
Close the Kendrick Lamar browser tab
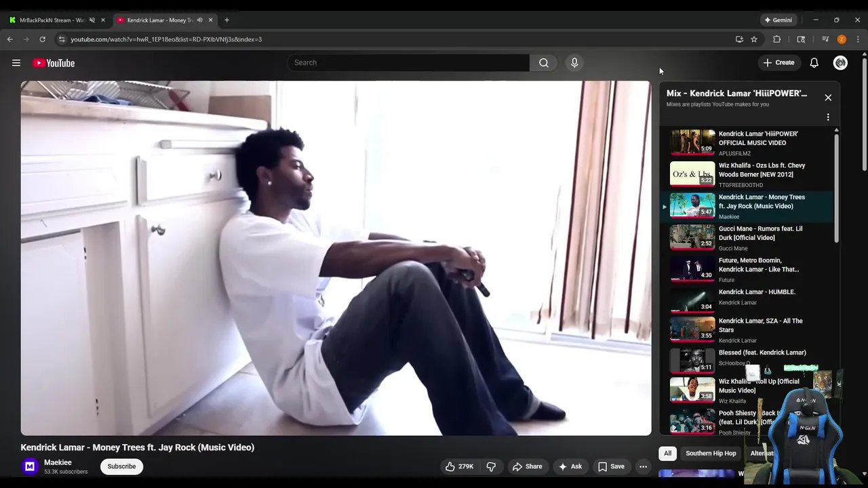click(210, 20)
